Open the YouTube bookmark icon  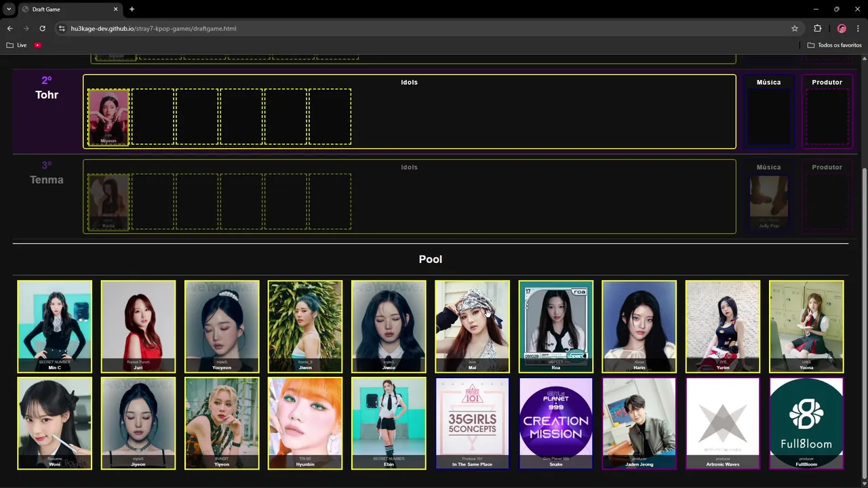coord(37,45)
